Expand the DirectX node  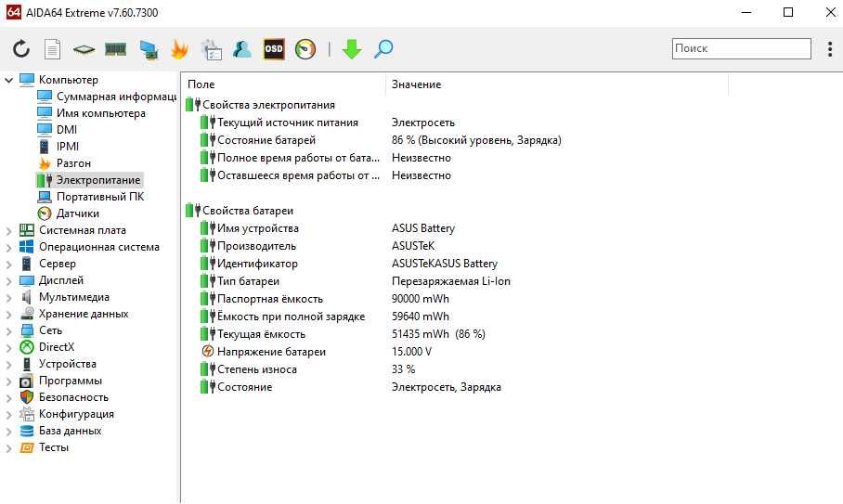(x=8, y=348)
